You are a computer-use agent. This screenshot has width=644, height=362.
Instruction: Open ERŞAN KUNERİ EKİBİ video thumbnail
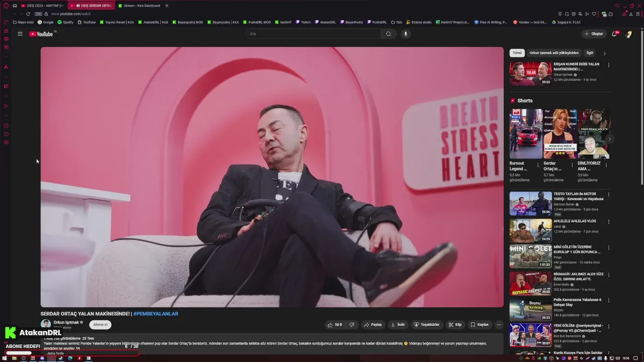click(x=530, y=73)
